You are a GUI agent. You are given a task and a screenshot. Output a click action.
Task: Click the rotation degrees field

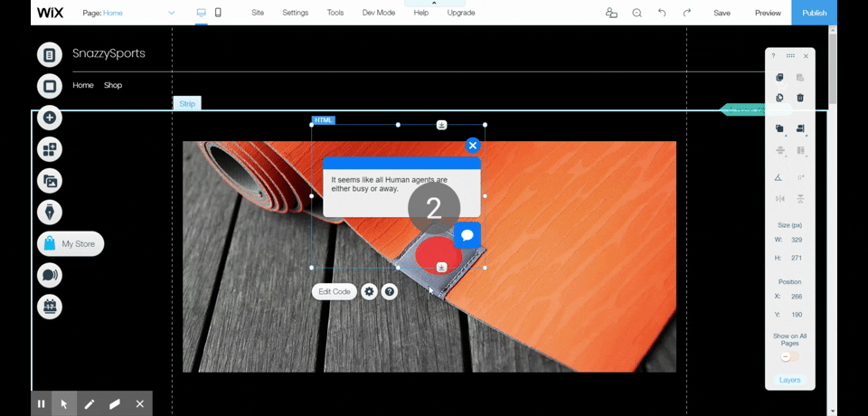[x=800, y=178]
